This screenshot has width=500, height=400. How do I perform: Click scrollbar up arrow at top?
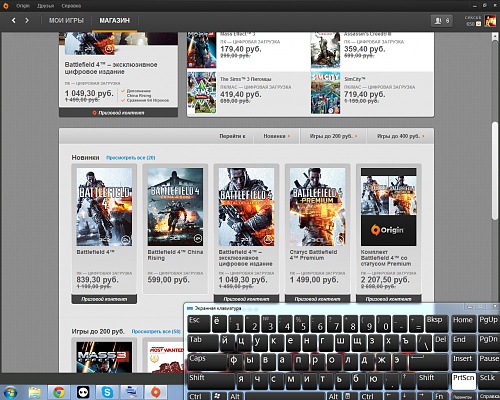[x=495, y=37]
